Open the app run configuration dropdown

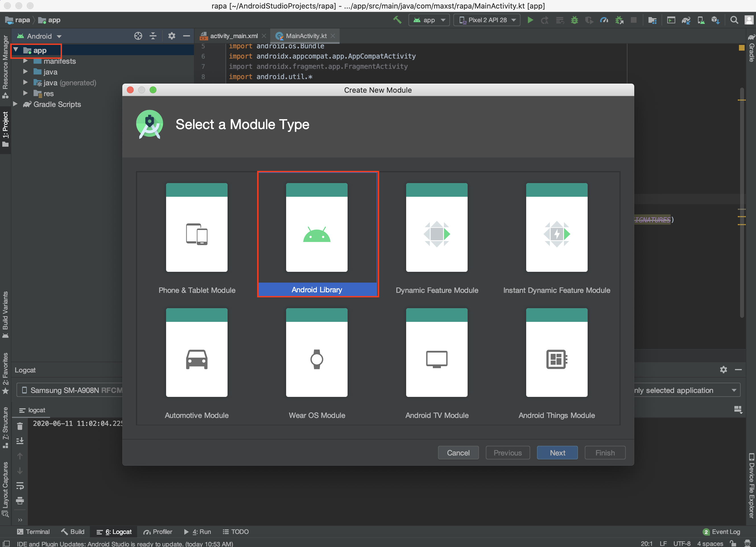pos(429,20)
